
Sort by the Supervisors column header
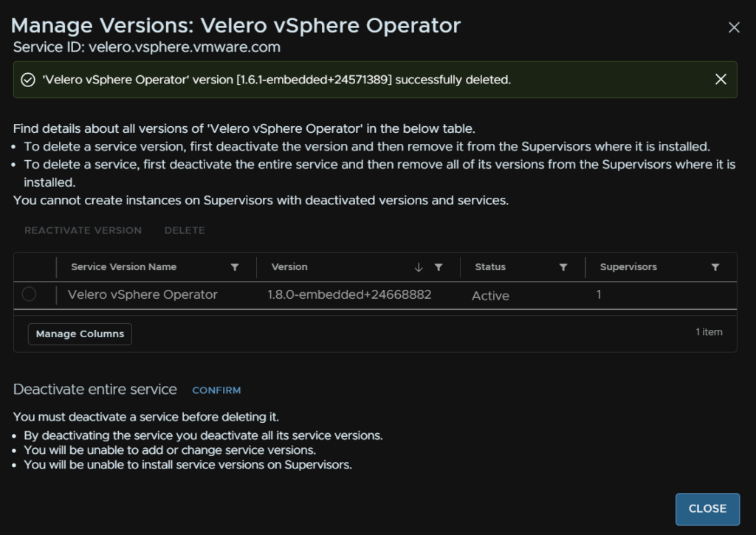(x=628, y=267)
